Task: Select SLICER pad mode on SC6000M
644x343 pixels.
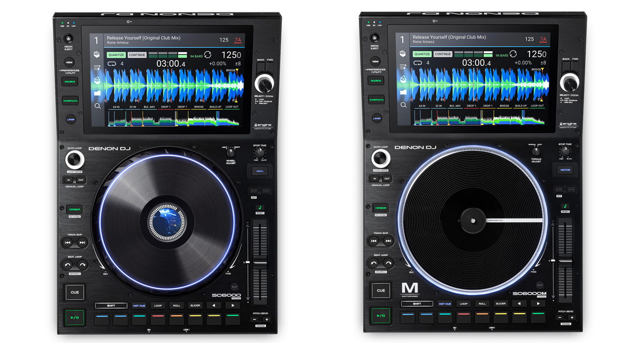Action: tap(501, 303)
